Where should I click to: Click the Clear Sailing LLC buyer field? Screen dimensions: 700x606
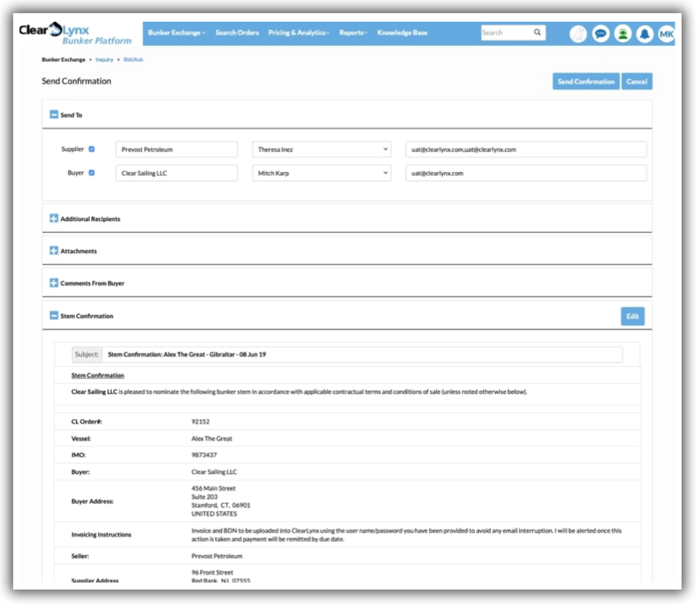[176, 173]
